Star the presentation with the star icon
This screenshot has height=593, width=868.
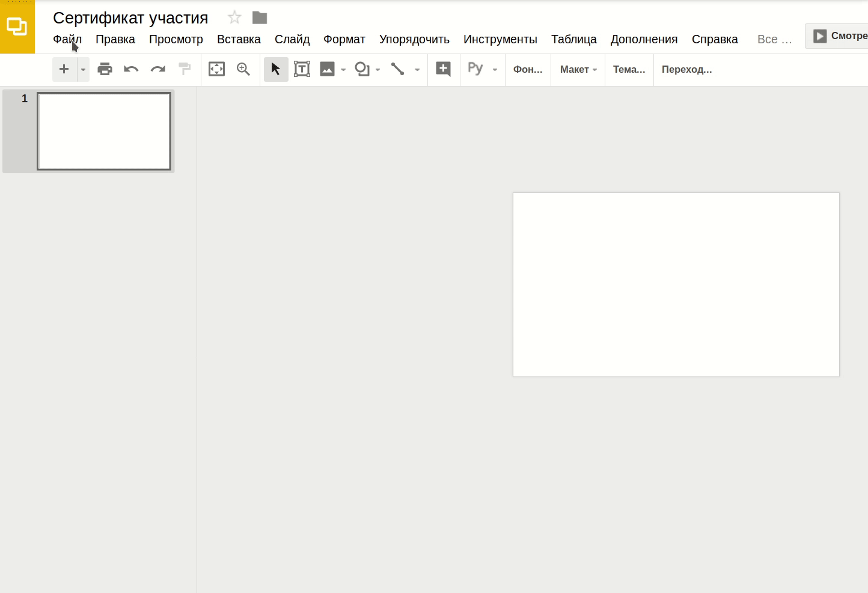point(234,17)
